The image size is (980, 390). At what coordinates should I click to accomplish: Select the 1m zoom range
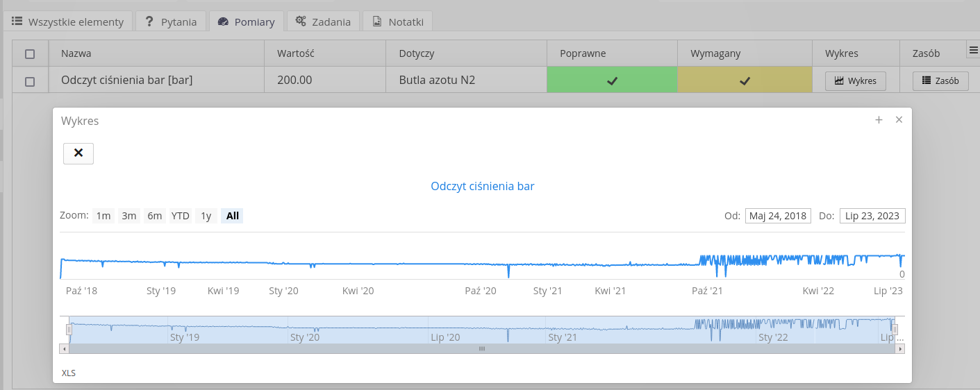click(x=103, y=216)
